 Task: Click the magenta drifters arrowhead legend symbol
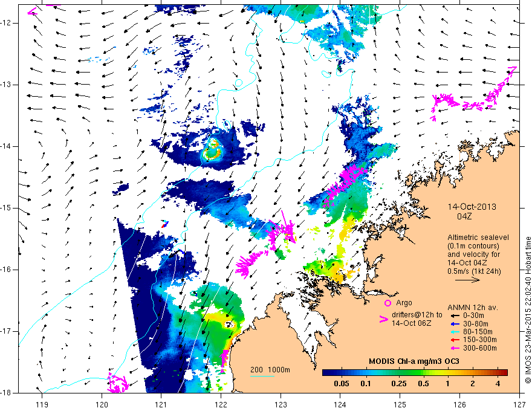click(x=383, y=319)
